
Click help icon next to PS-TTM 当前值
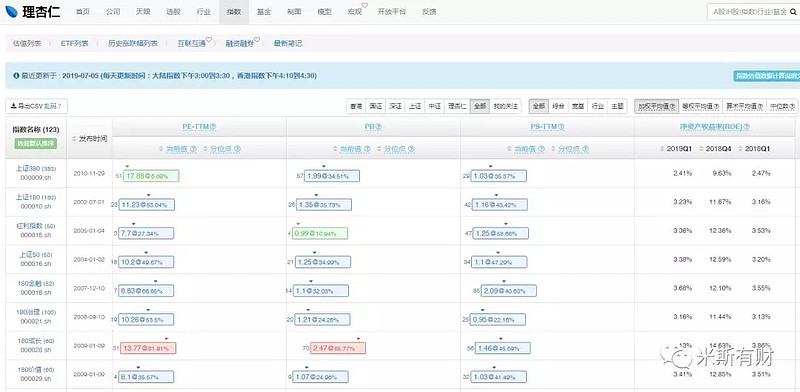click(x=541, y=149)
